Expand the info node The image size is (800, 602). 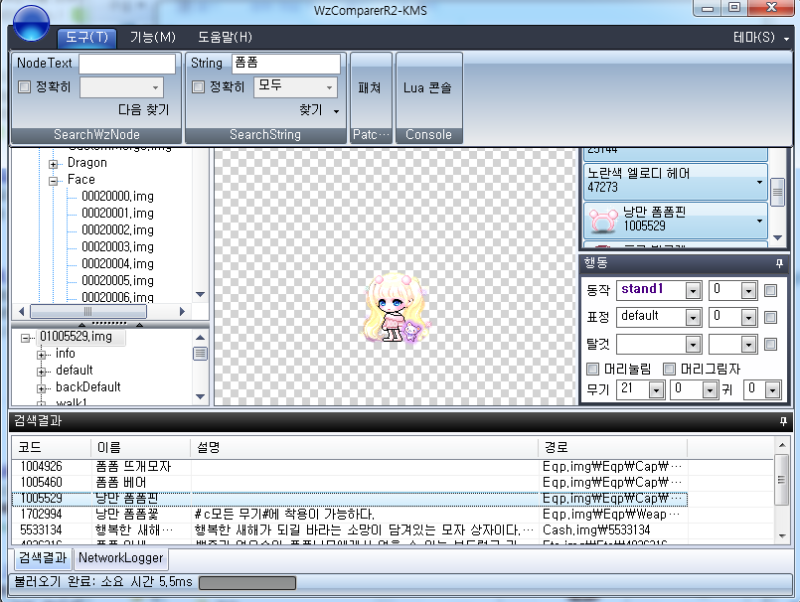pyautogui.click(x=41, y=355)
